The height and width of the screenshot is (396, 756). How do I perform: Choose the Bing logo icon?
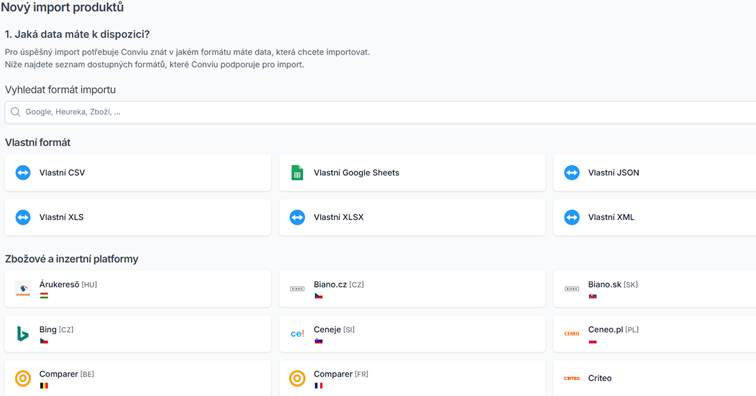[23, 334]
